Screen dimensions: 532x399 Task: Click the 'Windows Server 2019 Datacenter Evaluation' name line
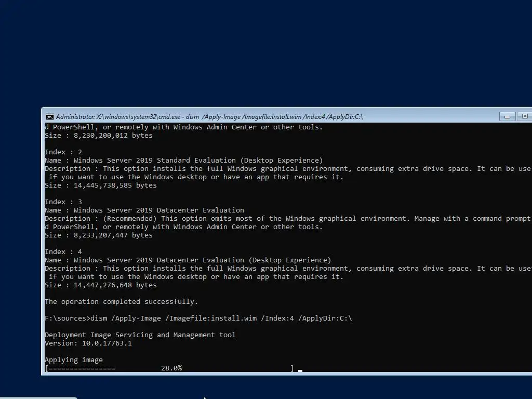[x=144, y=210]
